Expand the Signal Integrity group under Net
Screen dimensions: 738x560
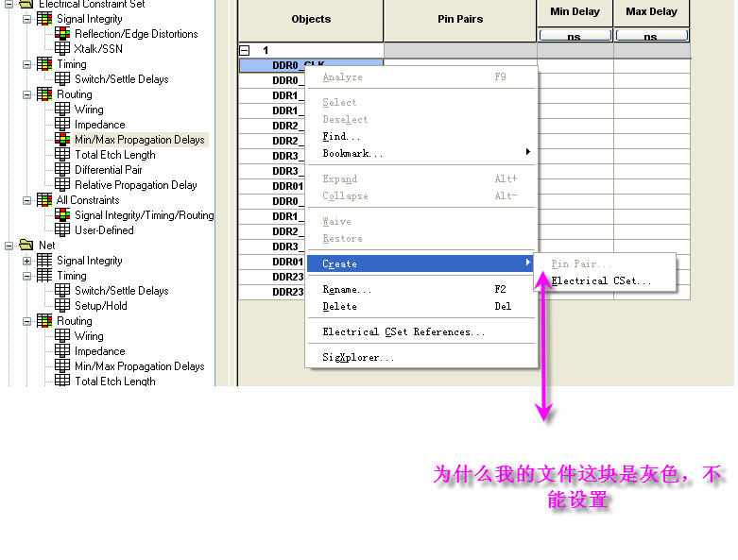point(26,261)
